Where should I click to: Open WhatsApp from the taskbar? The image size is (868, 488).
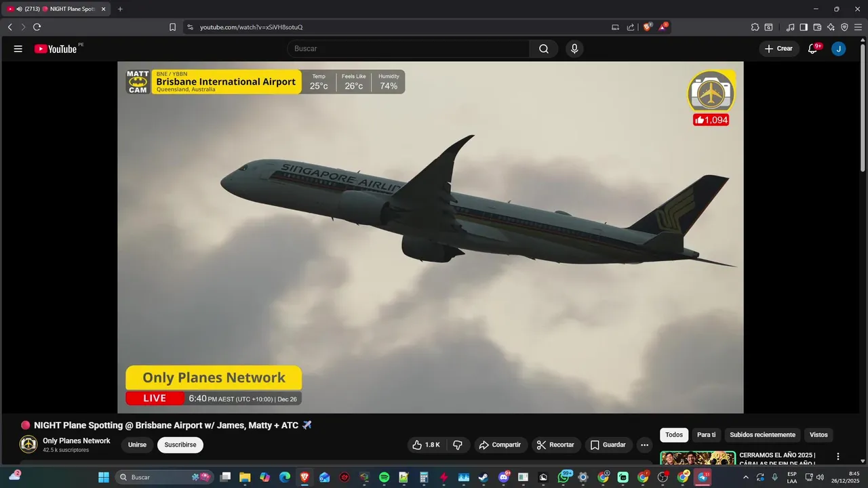[564, 477]
